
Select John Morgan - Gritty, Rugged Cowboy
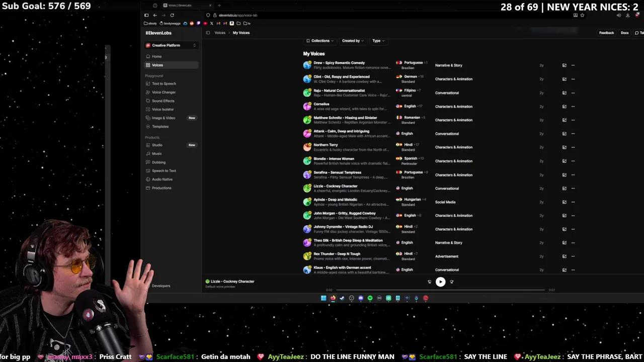click(x=345, y=213)
